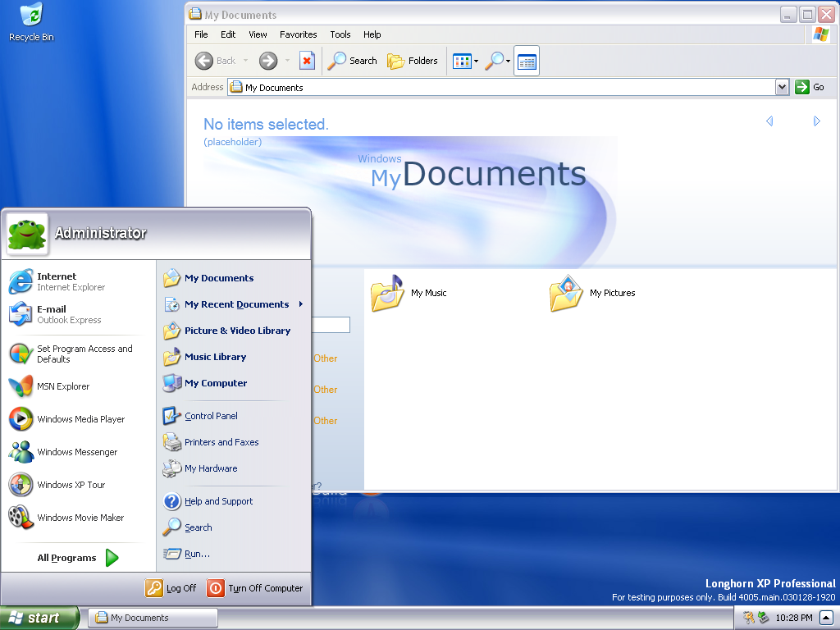Toggle the Search pane in Explorer toolbar
840x630 pixels.
352,61
